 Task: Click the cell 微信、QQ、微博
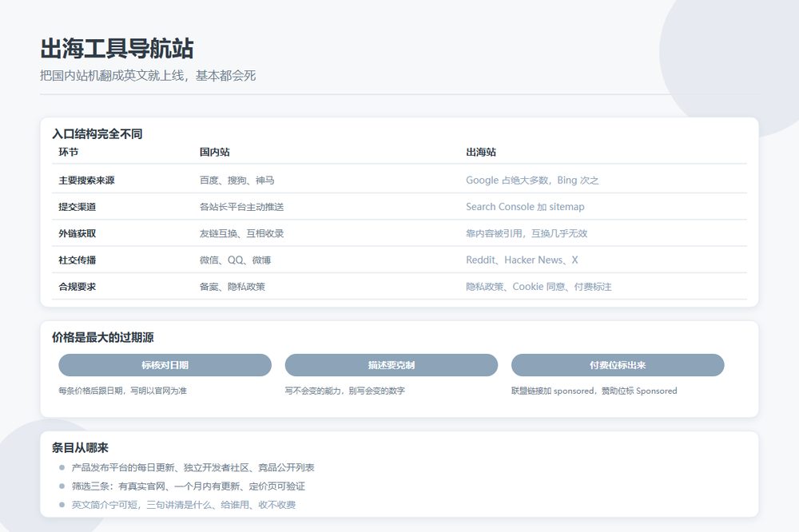(x=236, y=260)
